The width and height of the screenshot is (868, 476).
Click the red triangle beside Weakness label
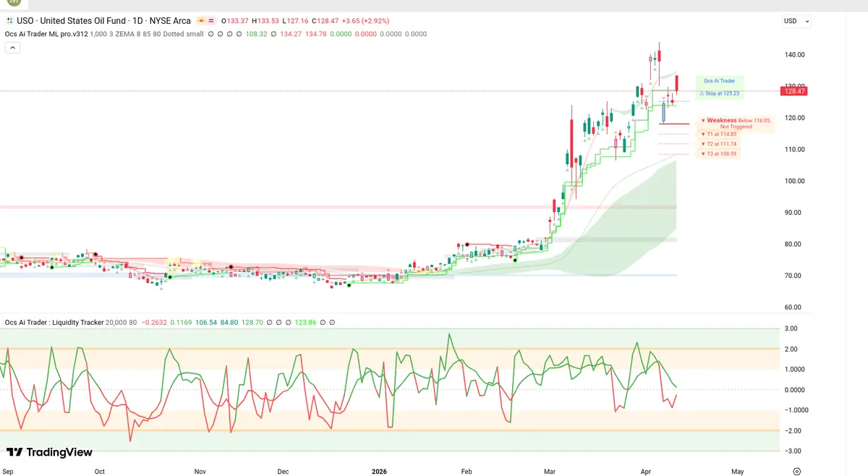703,121
